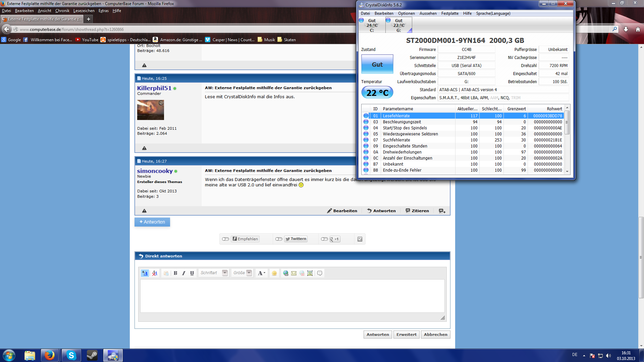This screenshot has height=362, width=644.
Task: Toggle bold formatting in reply editor
Action: click(175, 273)
